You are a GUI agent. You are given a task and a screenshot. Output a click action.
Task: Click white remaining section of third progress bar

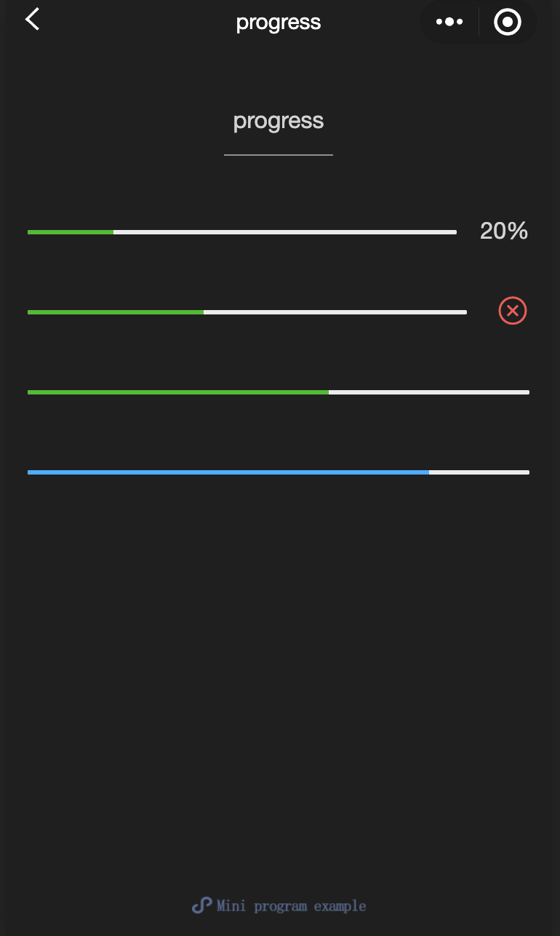(x=429, y=392)
